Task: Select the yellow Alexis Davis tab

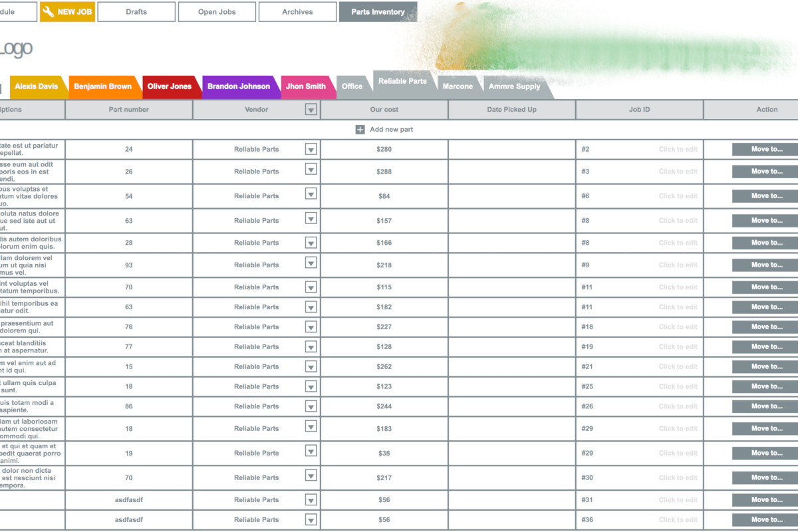Action: pos(37,86)
